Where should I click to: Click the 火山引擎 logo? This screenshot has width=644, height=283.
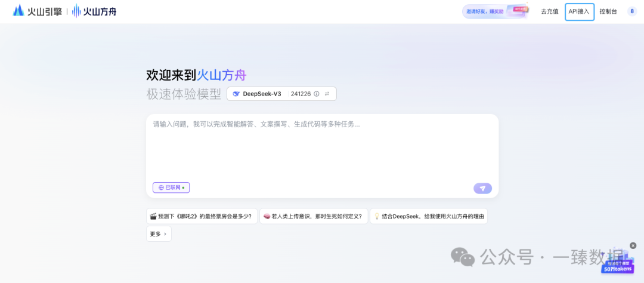click(x=38, y=11)
